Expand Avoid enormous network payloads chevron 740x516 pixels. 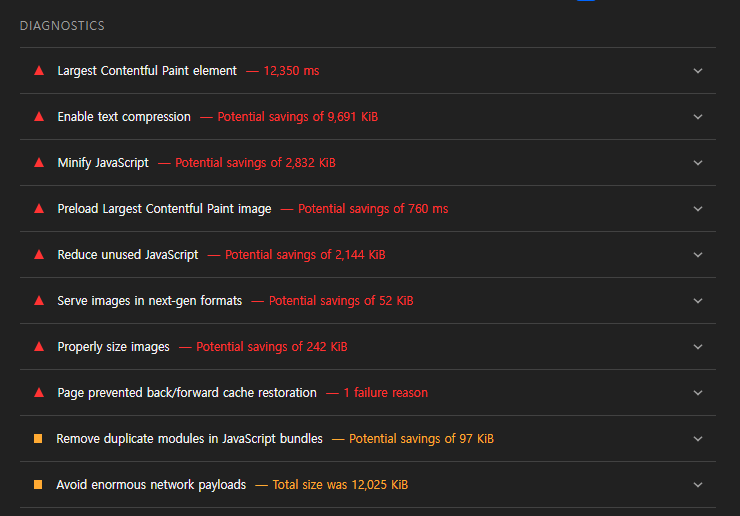click(x=698, y=485)
